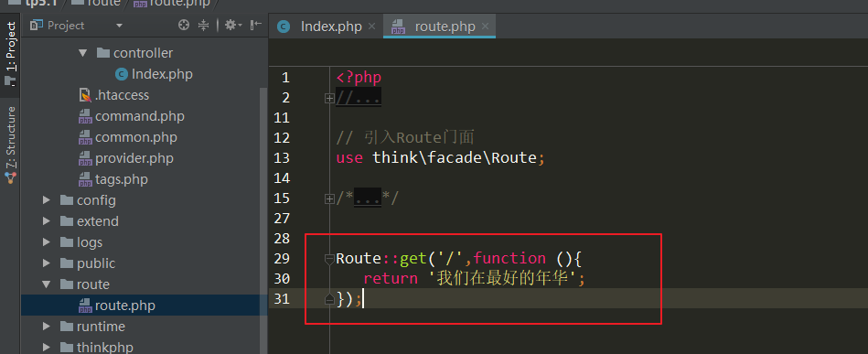
Task: Expand the runtime folder arrow
Action: point(47,327)
